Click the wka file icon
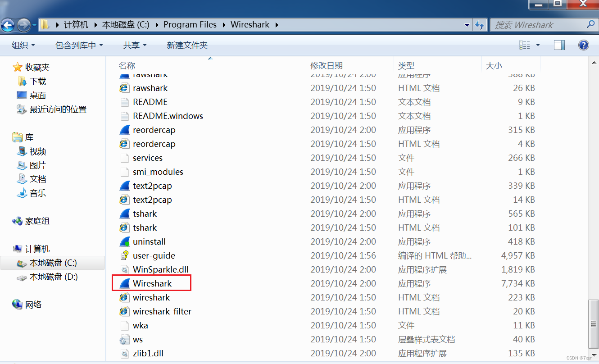This screenshot has height=364, width=599. 125,325
